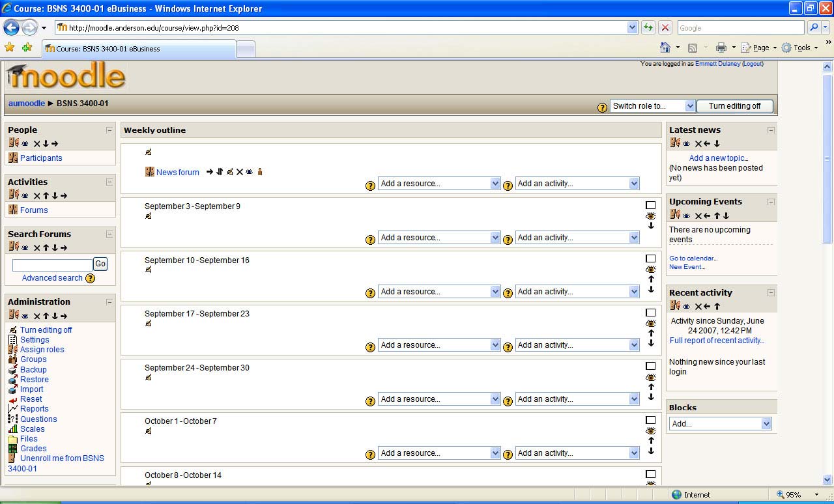Click the Turn editing off button
The image size is (834, 504).
tap(735, 106)
